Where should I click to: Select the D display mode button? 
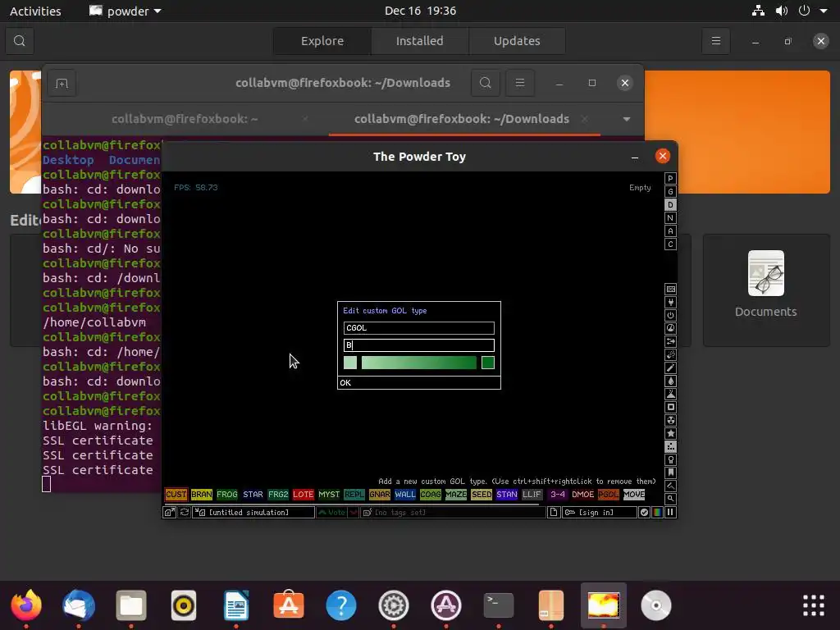click(x=670, y=204)
